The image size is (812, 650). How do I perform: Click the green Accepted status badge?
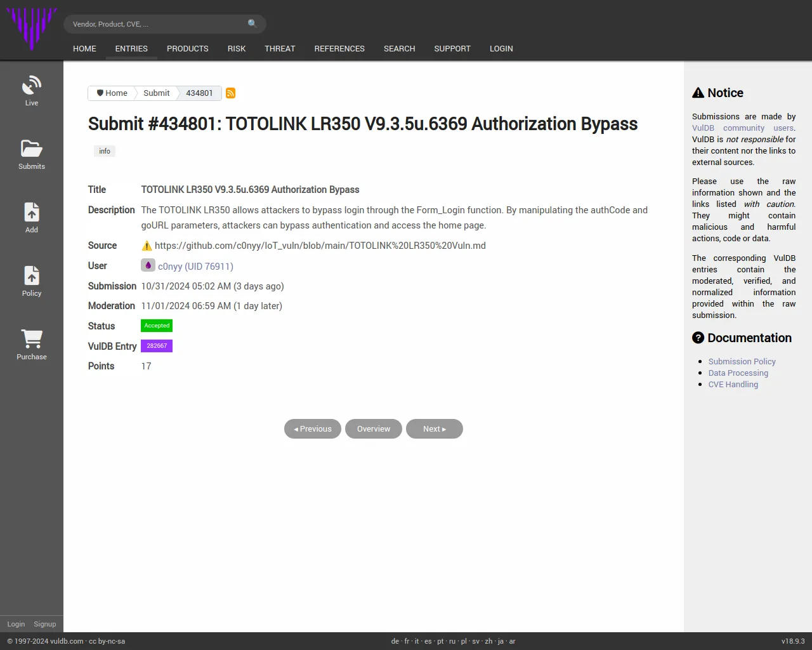point(157,326)
